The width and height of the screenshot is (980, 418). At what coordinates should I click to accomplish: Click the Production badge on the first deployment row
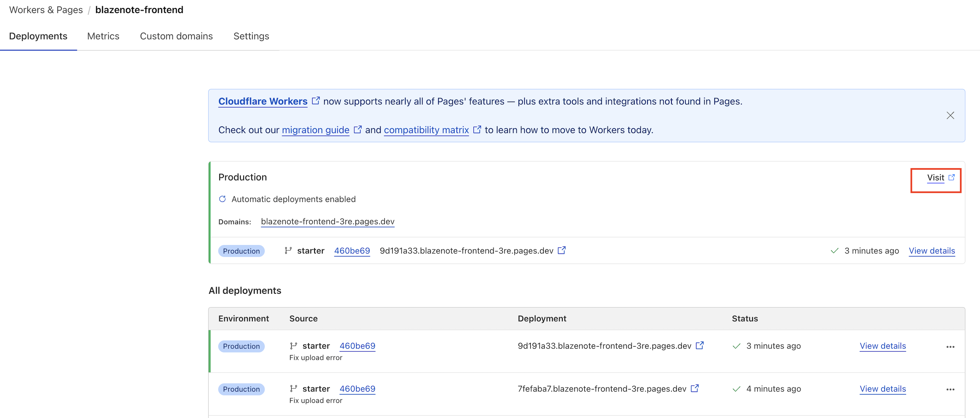241,346
